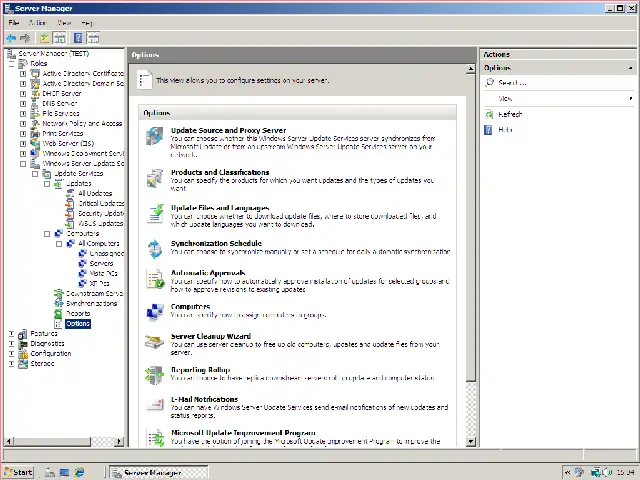Image resolution: width=640 pixels, height=480 pixels.
Task: Open the Action menu
Action: pyautogui.click(x=37, y=22)
